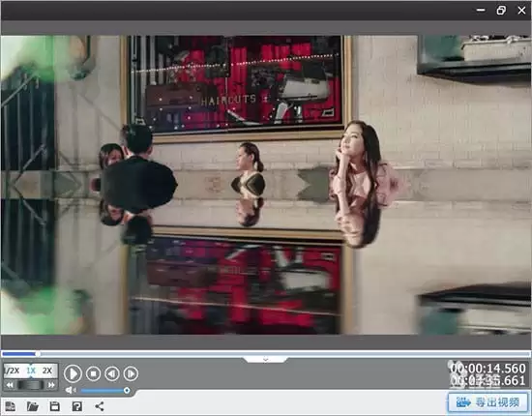Click the video progress bar handle
Screen dimensions: 532x416
point(38,354)
